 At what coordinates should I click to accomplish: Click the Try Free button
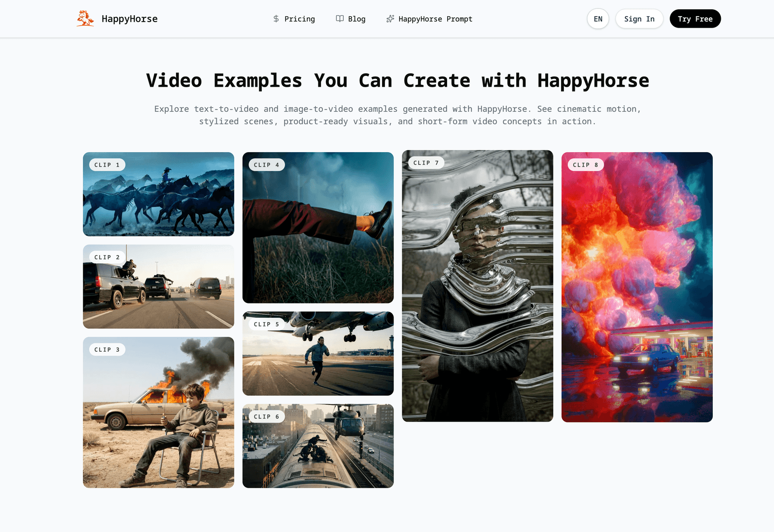[x=695, y=19]
